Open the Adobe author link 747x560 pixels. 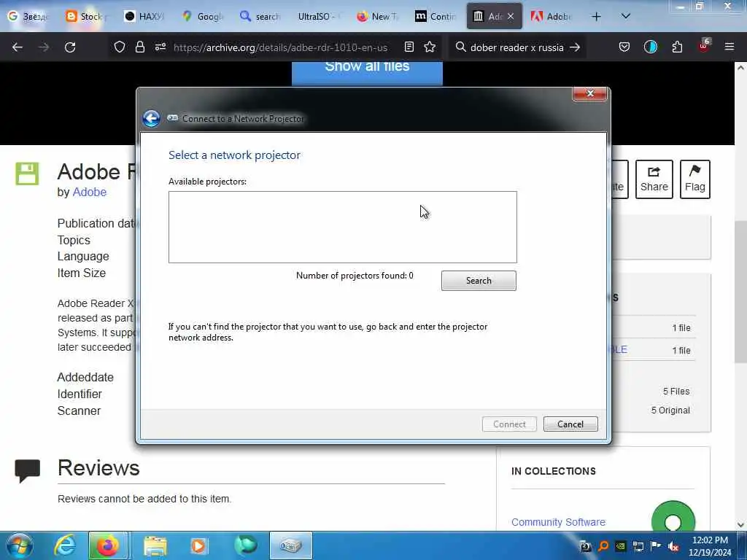pos(90,192)
